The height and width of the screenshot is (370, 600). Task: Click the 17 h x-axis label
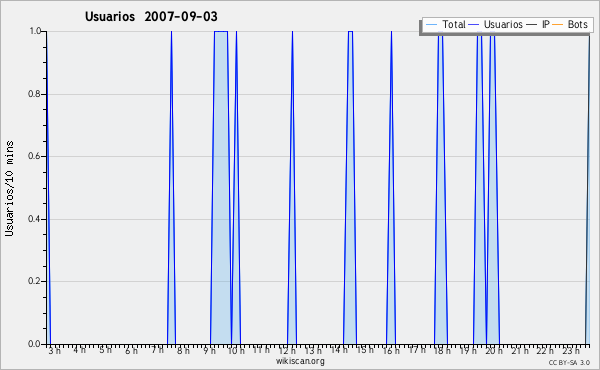tap(417, 350)
